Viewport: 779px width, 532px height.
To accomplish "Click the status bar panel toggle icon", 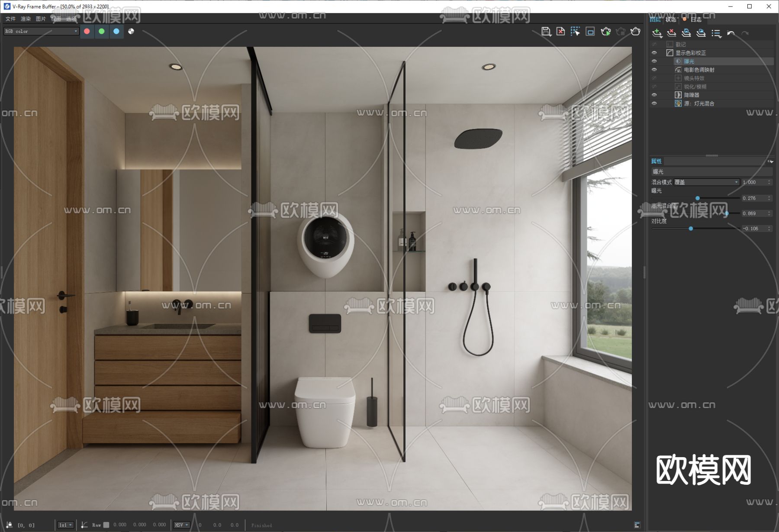I will tap(637, 525).
